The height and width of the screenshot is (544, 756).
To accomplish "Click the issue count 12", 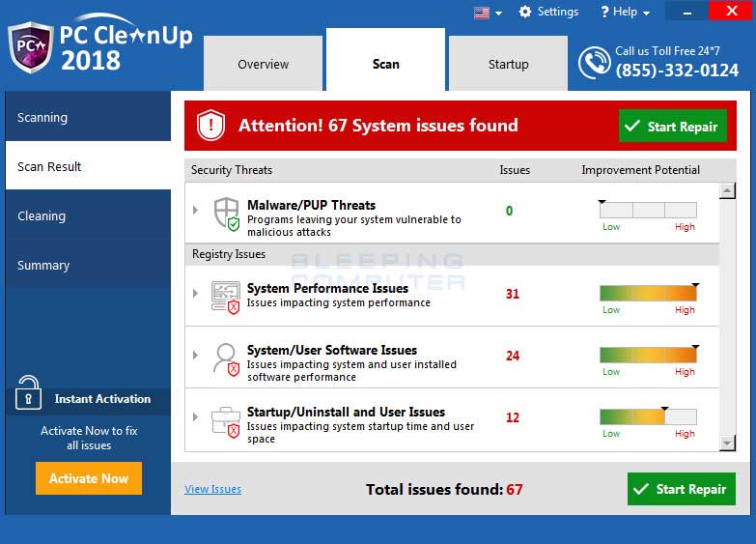I will tap(513, 417).
